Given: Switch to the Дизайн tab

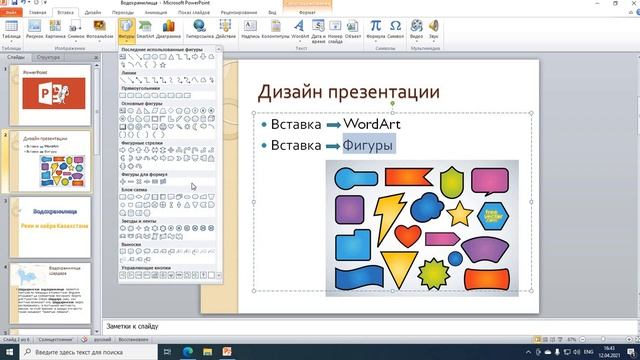Looking at the screenshot, I should click(93, 12).
